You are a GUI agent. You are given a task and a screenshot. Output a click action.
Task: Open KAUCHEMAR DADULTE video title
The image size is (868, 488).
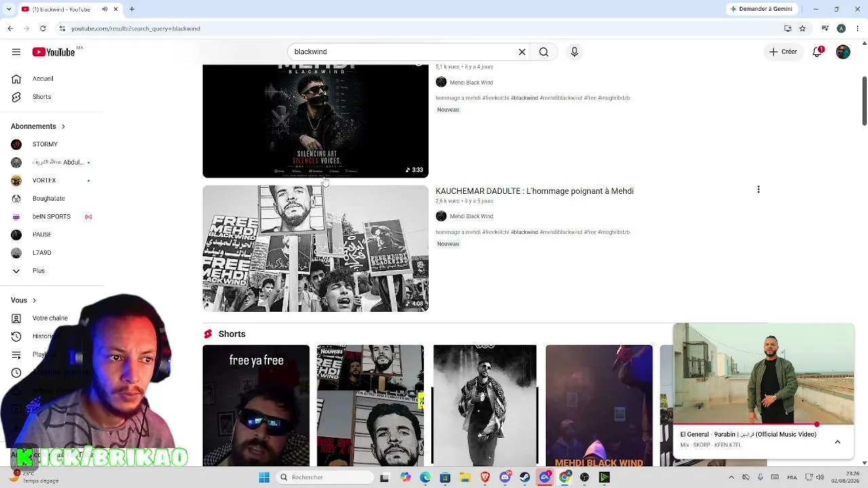534,191
